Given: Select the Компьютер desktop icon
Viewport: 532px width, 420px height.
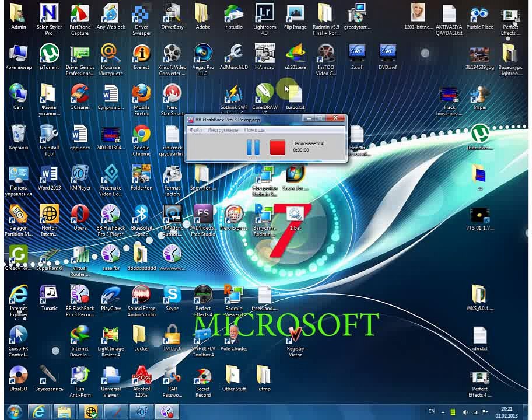Looking at the screenshot, I should coord(18,57).
